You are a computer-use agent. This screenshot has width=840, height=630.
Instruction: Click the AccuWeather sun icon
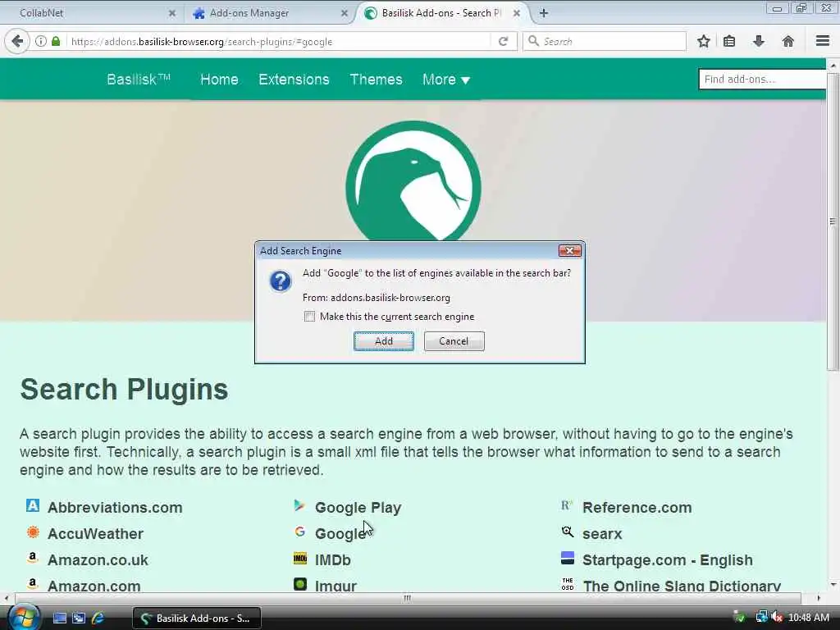[x=33, y=532]
